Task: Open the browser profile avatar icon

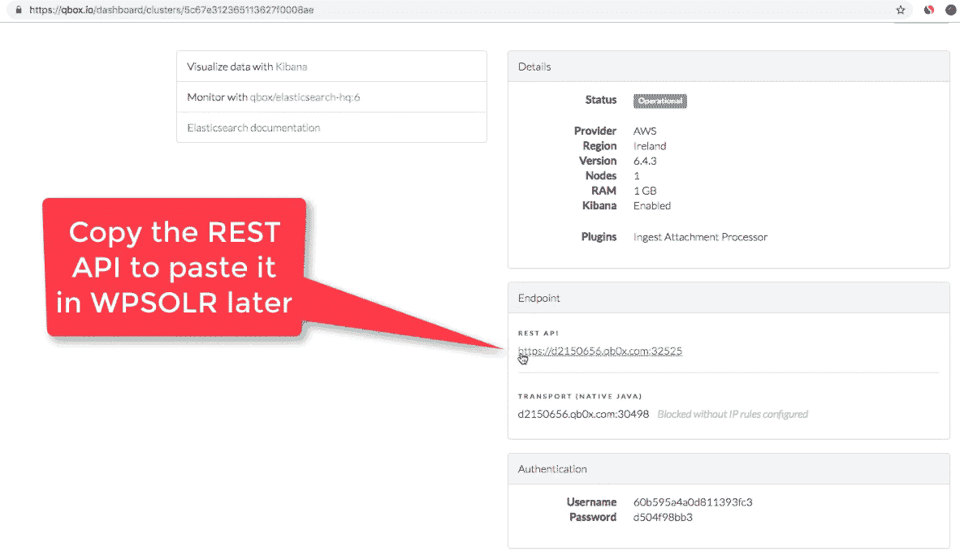Action: (951, 10)
